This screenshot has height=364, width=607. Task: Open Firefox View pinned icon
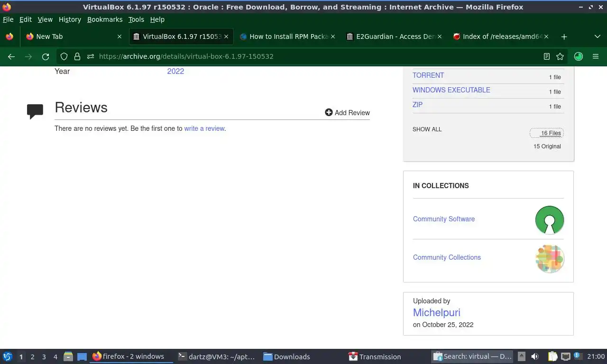(x=9, y=36)
